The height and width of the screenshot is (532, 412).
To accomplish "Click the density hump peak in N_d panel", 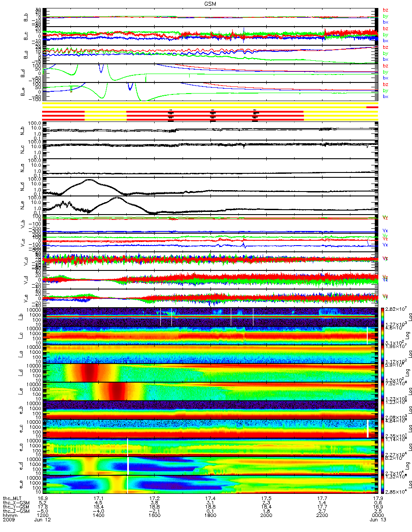I will tap(90, 180).
